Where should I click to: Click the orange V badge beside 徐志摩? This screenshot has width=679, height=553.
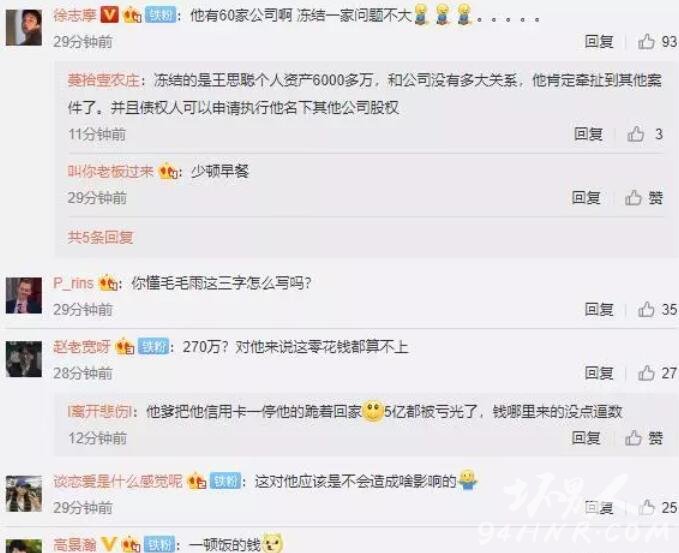[109, 15]
